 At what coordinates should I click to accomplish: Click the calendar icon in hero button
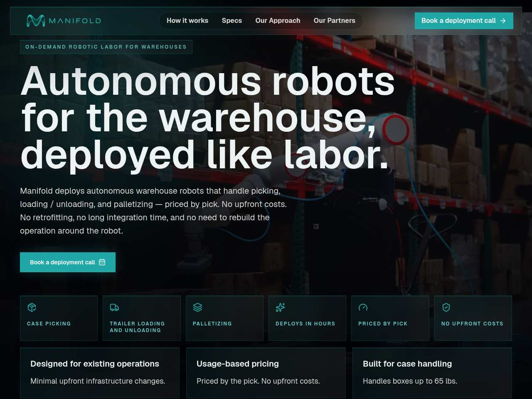point(102,262)
